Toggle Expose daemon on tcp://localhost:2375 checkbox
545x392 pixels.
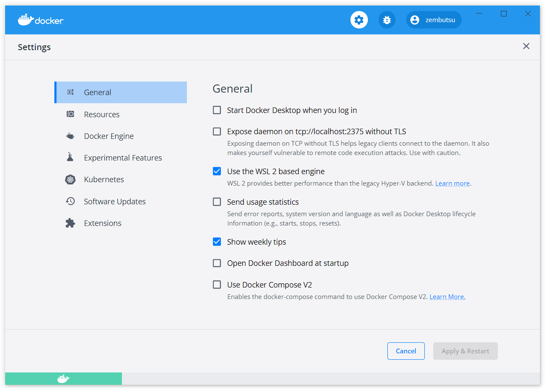pos(217,132)
